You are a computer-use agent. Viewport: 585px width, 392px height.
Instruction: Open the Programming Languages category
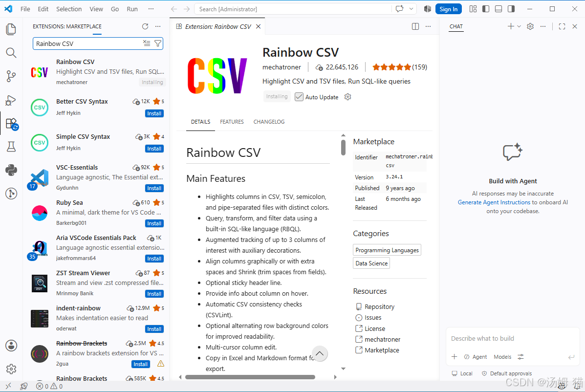pos(387,250)
